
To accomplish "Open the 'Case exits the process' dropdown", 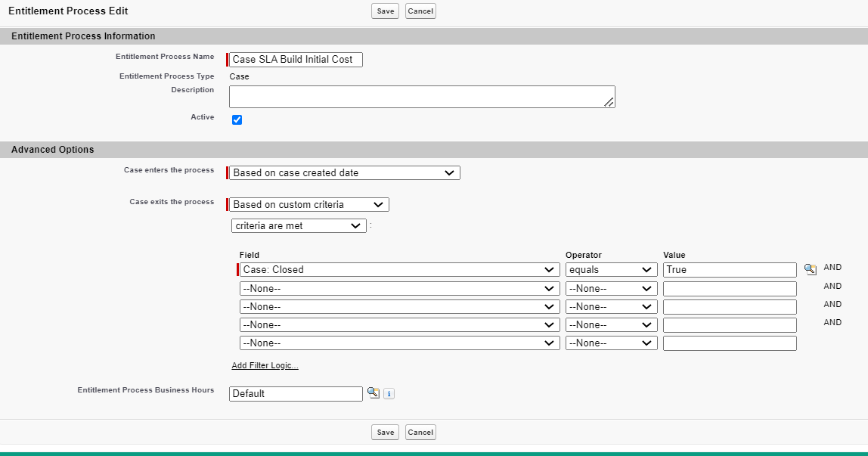I will 307,204.
